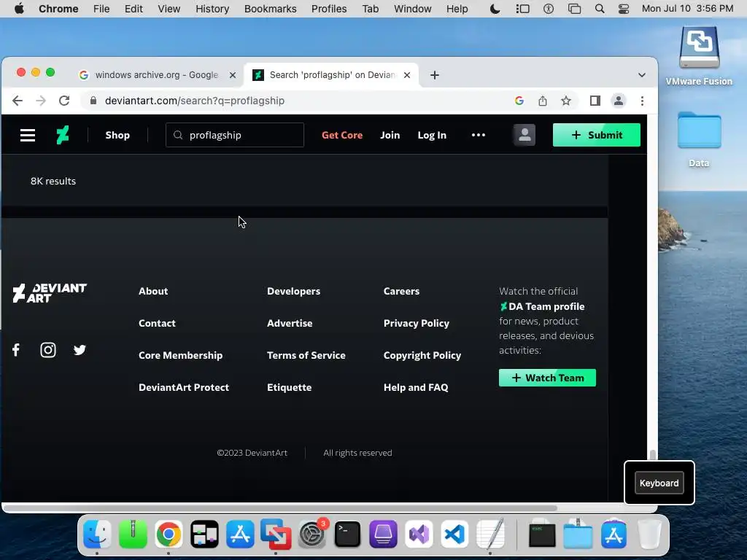Open the three-dots more menu in header
Screen dimensions: 747x560
click(479, 135)
